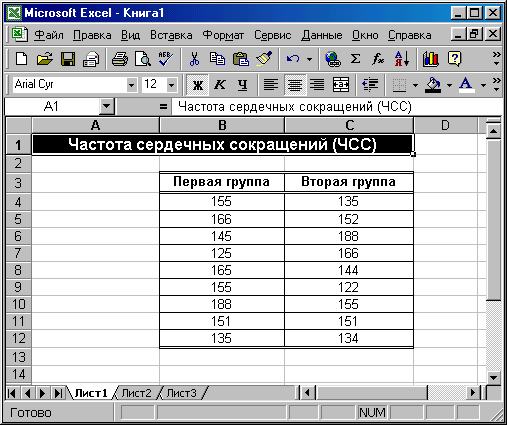The height and width of the screenshot is (425, 507).
Task: Open the undo history dropdown arrow
Action: 310,59
